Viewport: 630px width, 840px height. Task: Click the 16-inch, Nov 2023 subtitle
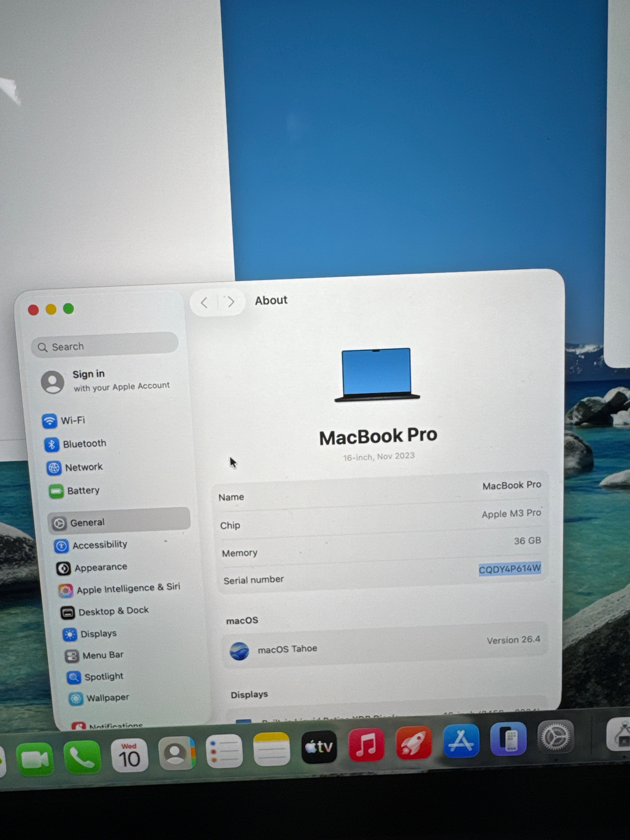379,456
